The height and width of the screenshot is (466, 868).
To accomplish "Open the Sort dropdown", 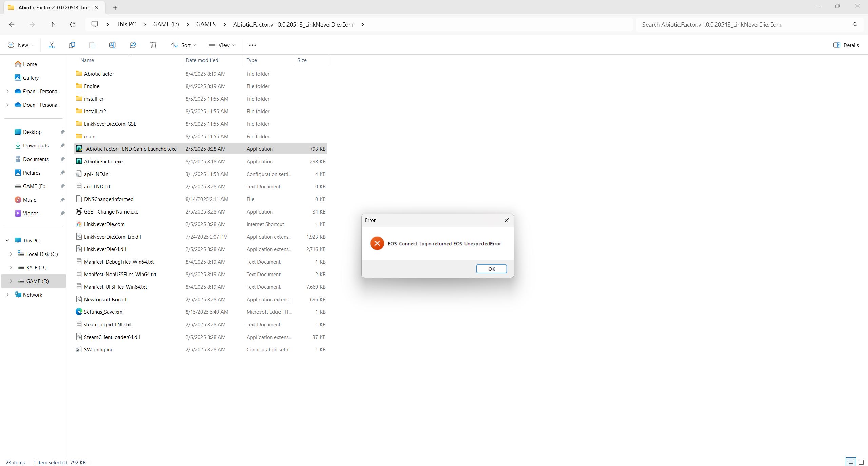I will click(x=183, y=45).
